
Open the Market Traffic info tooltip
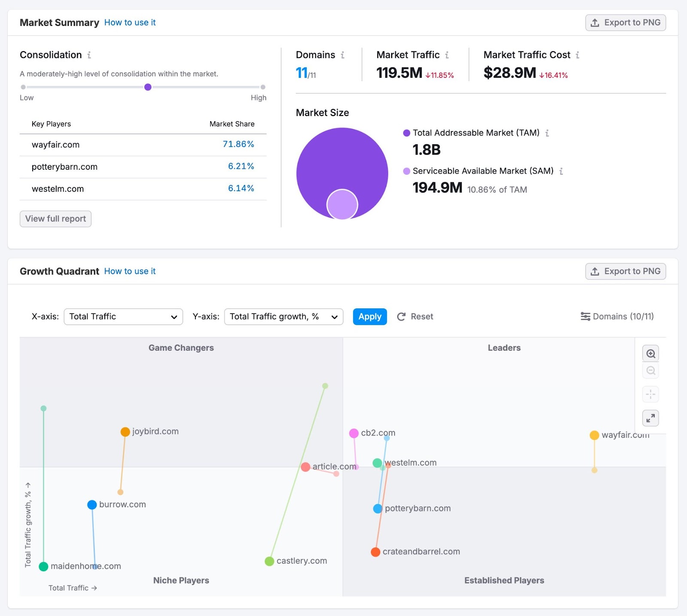pos(447,55)
